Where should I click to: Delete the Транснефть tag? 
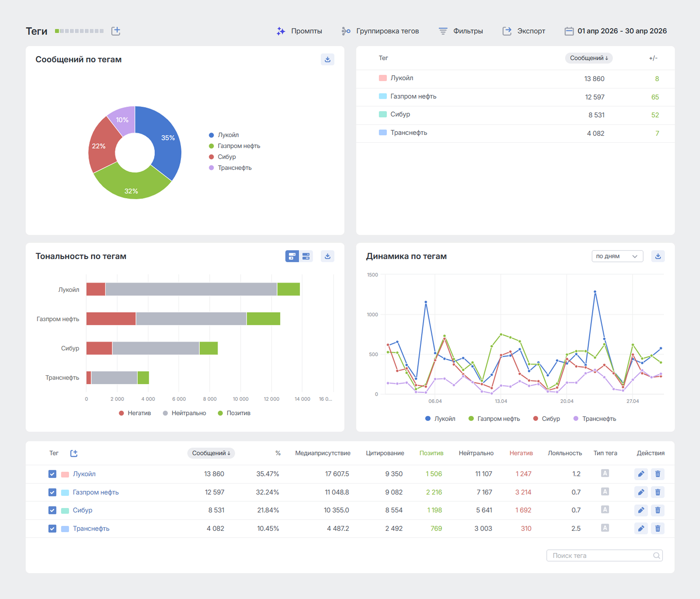tap(658, 528)
